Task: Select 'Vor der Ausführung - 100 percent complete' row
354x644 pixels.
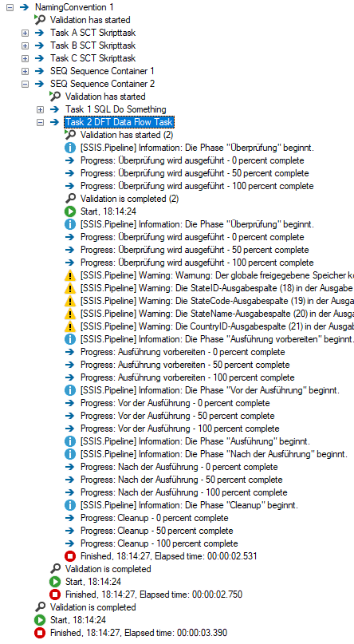Action: click(180, 429)
